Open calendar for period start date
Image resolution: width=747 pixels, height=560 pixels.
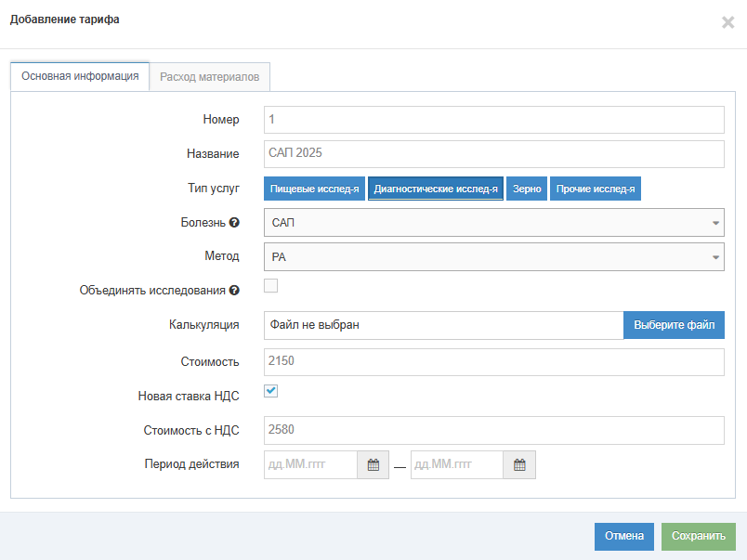pyautogui.click(x=373, y=465)
